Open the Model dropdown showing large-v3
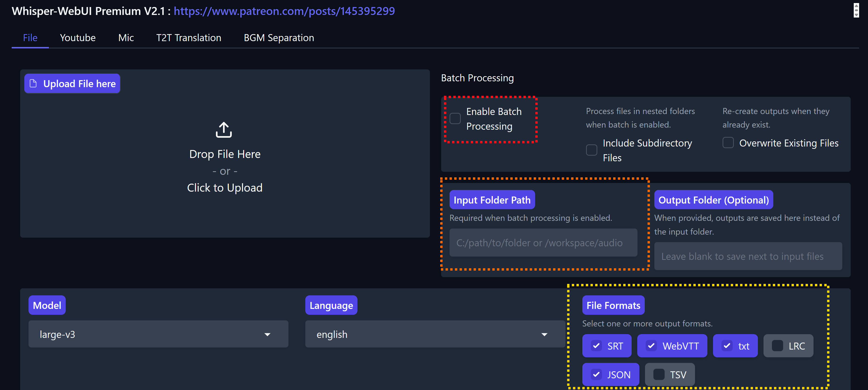The image size is (868, 390). coord(158,334)
